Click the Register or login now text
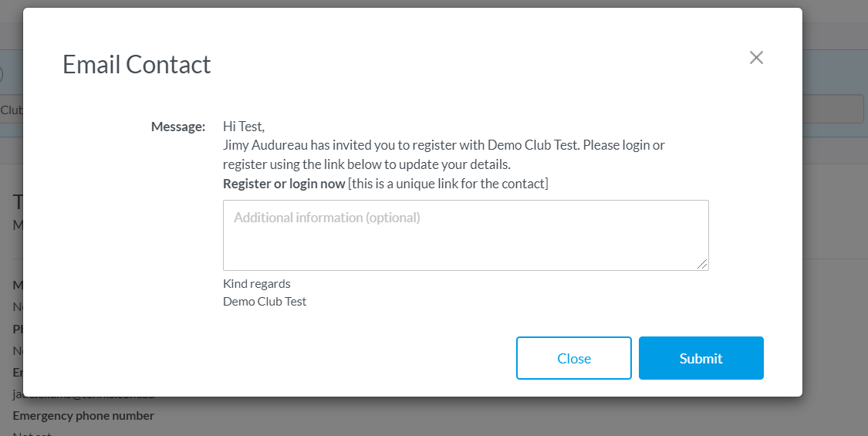Screen dimensions: 868x436 tap(284, 184)
